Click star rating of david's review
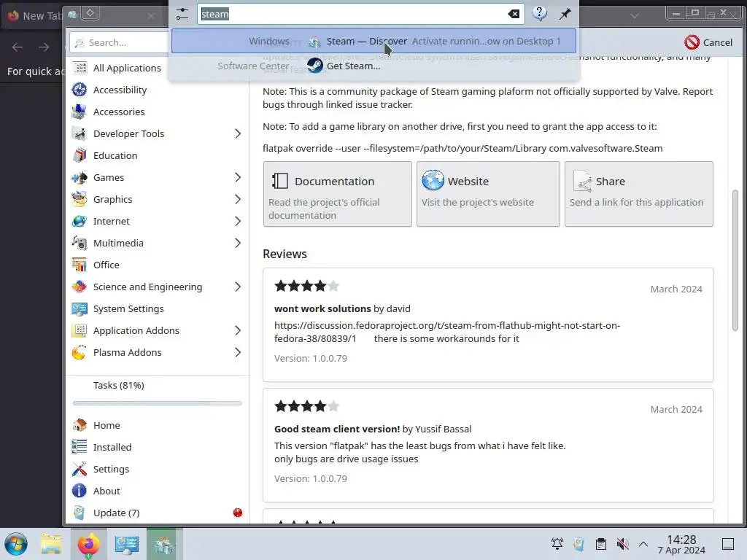 pyautogui.click(x=307, y=286)
